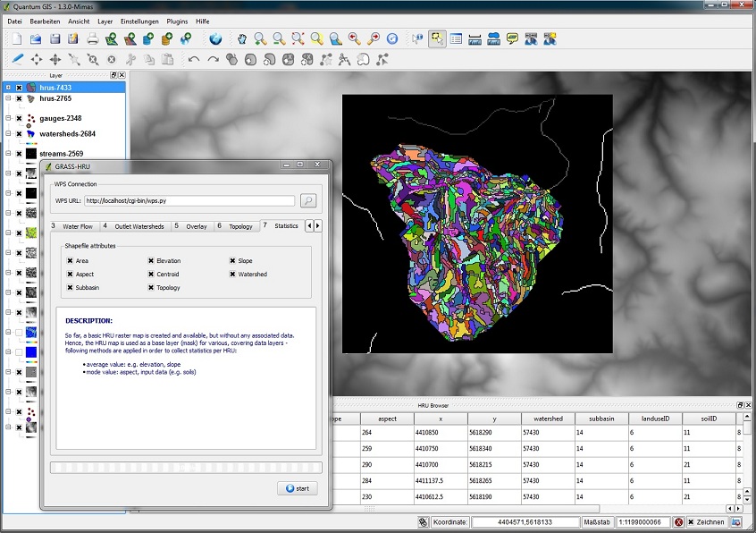The width and height of the screenshot is (756, 533).
Task: Uncheck the Elevation attribute checkbox
Action: tap(151, 261)
